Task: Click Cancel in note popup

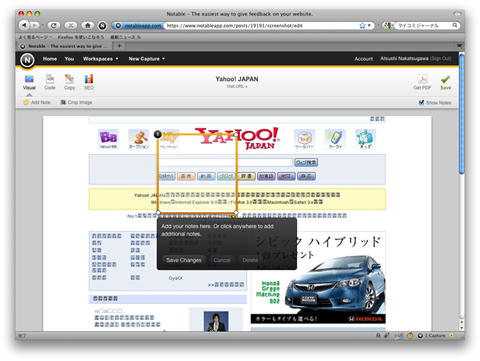Action: point(222,260)
